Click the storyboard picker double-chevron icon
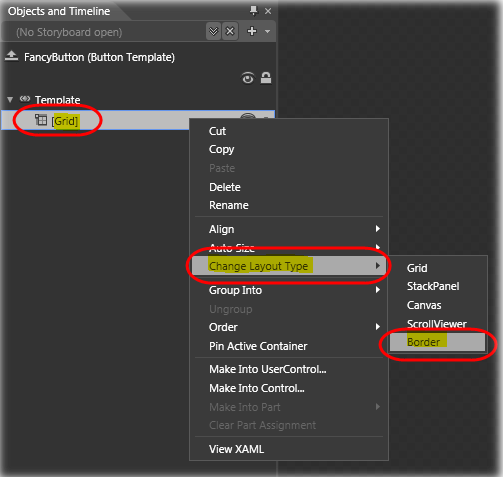The width and height of the screenshot is (503, 477). pyautogui.click(x=213, y=31)
